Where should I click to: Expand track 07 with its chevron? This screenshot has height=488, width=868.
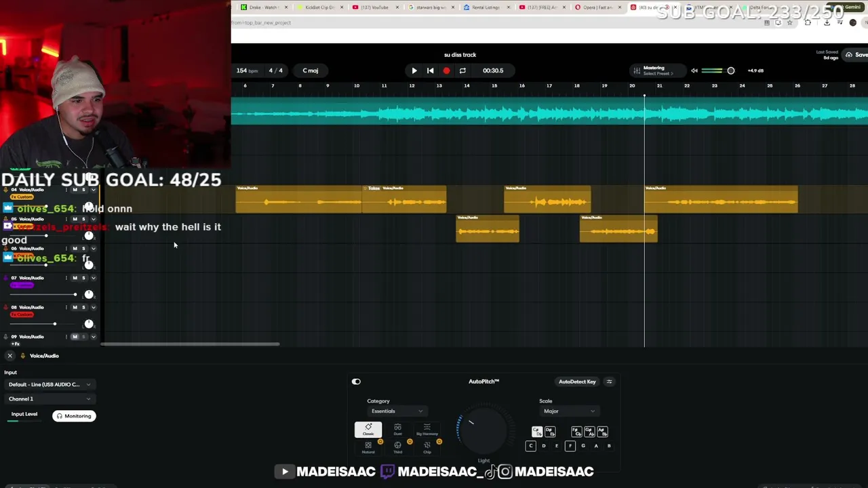coord(93,278)
